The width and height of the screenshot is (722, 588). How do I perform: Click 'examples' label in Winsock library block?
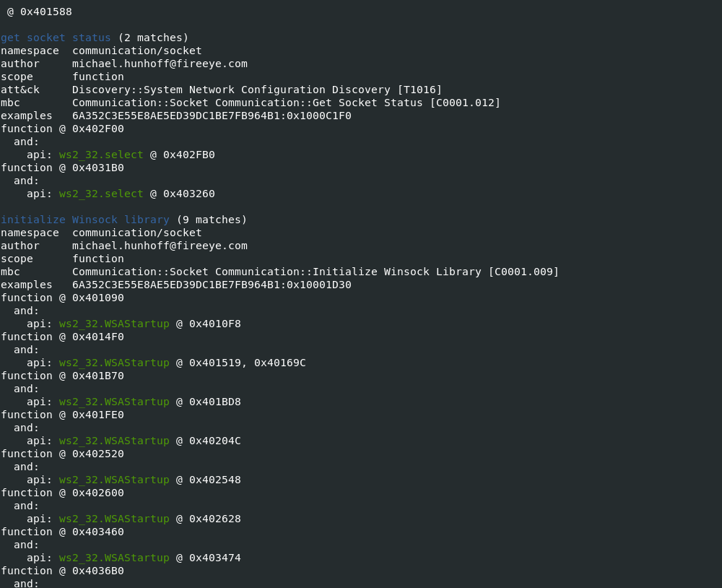coord(26,285)
